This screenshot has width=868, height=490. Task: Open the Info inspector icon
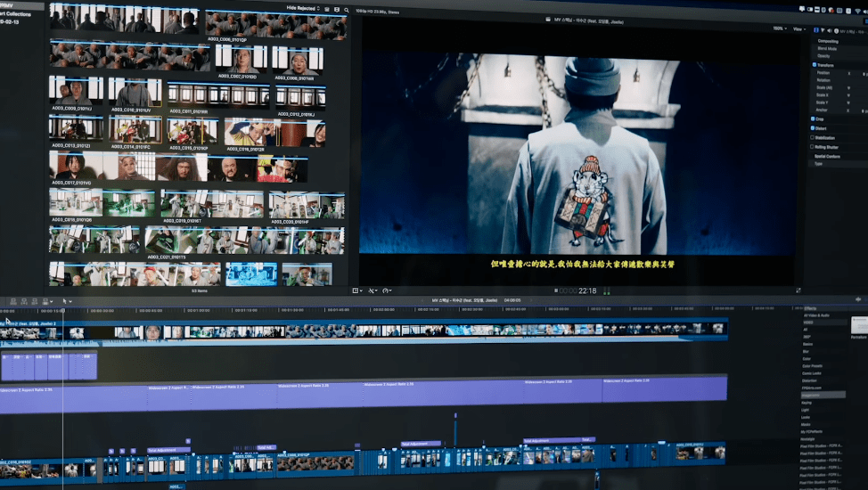point(837,31)
